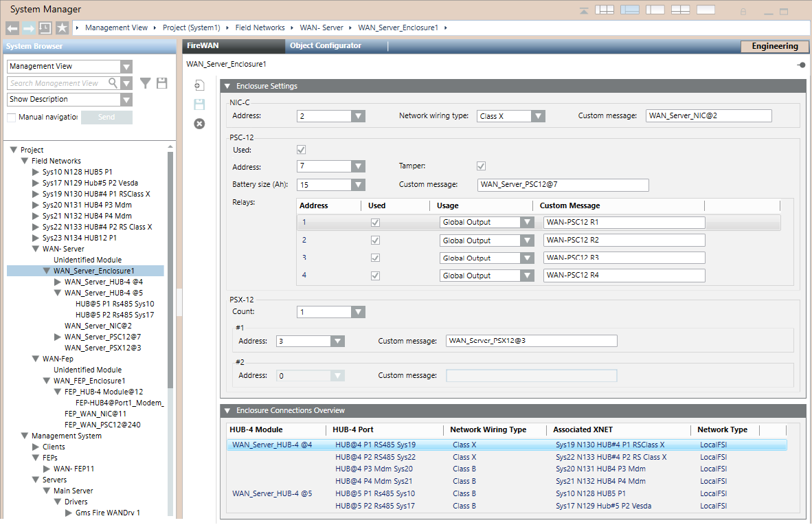Click the Engineering button

[774, 47]
